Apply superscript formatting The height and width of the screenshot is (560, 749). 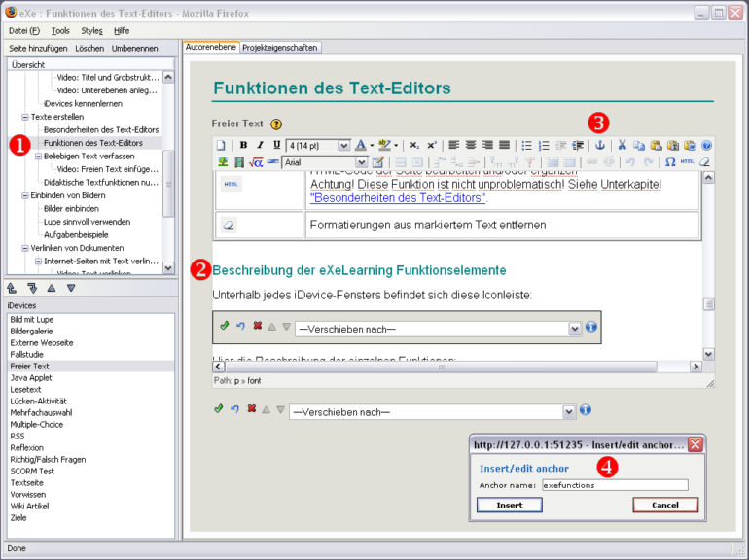(431, 145)
